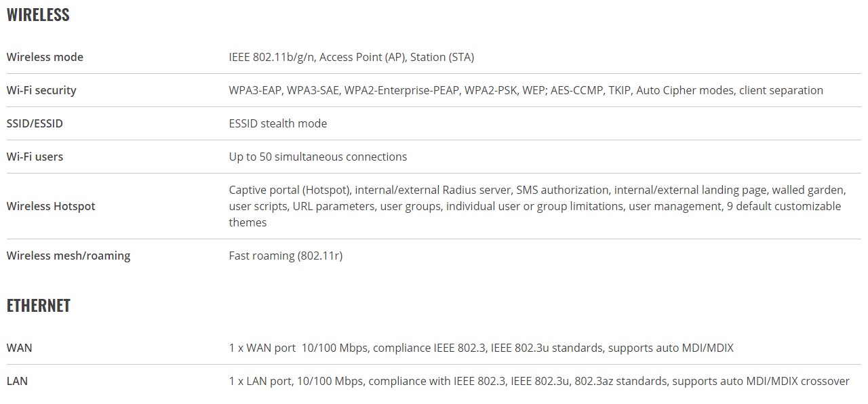Click the Wi-Fi users label
Viewport: 868px width, 404px height.
pyautogui.click(x=35, y=157)
